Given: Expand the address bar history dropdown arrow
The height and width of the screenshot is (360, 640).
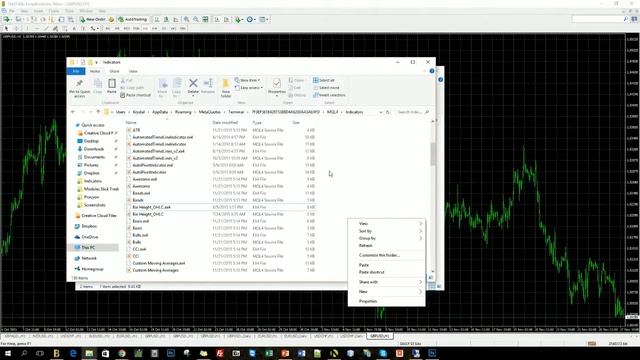Looking at the screenshot, I should pyautogui.click(x=381, y=112).
